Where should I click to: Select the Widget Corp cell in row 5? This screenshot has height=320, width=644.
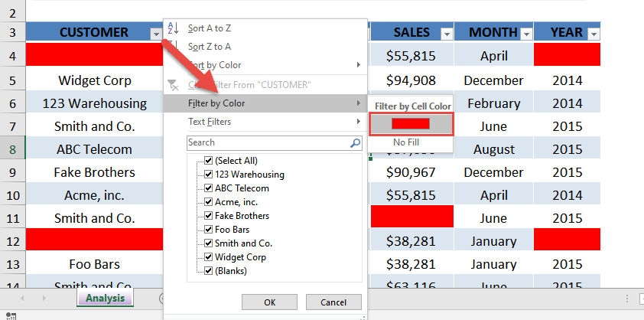tap(95, 80)
